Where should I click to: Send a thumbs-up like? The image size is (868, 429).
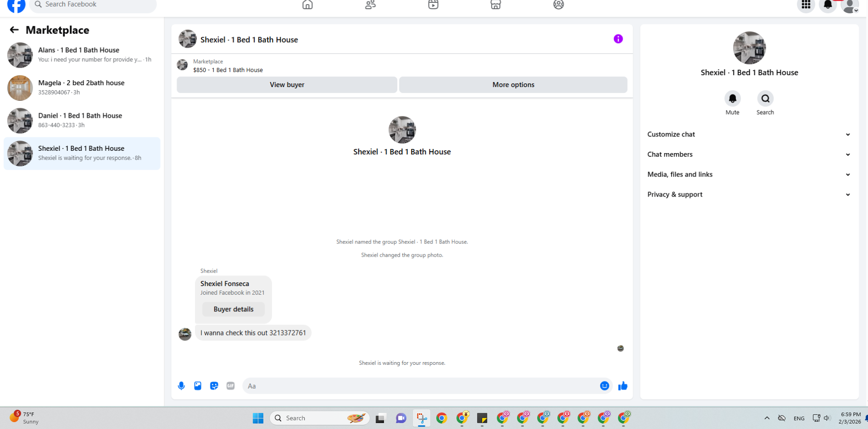[x=623, y=386]
